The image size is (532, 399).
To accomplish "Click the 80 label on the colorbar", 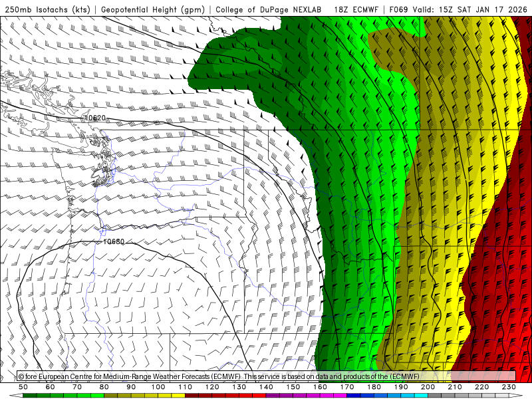I will click(104, 387).
